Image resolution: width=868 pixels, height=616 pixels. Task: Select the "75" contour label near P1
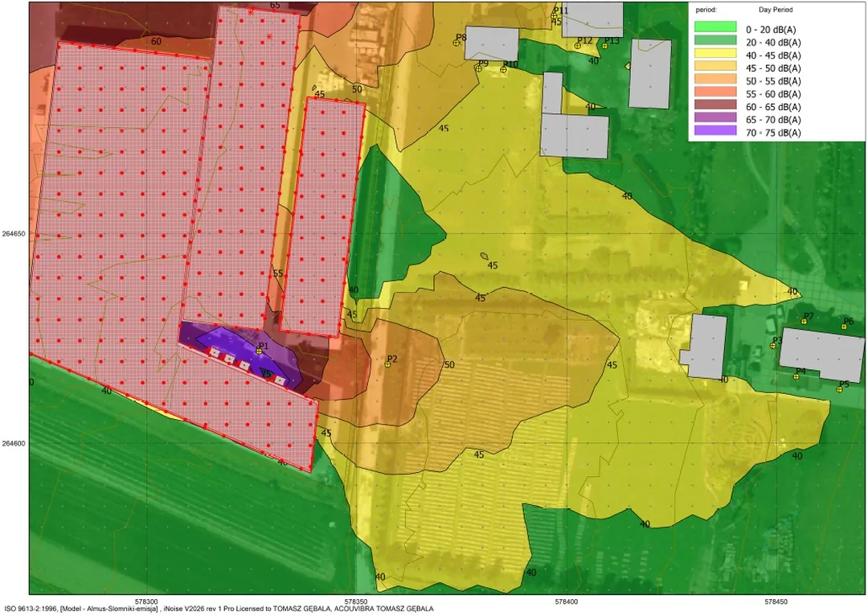pos(266,374)
